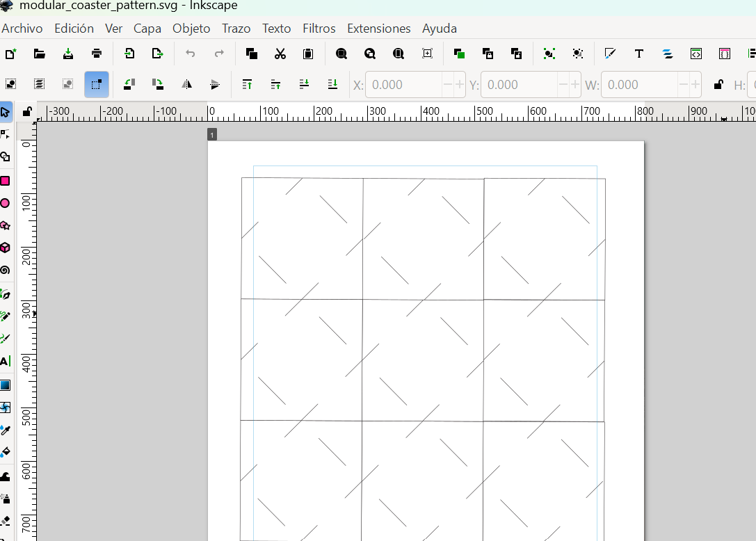Flip selection horizontally
Viewport: 756px width, 541px height.
pyautogui.click(x=186, y=84)
